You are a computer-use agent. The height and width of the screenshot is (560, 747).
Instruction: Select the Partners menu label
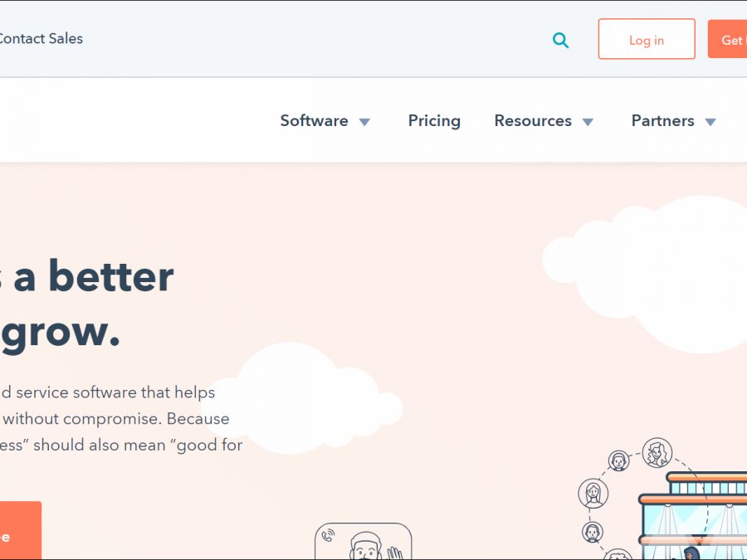(662, 121)
